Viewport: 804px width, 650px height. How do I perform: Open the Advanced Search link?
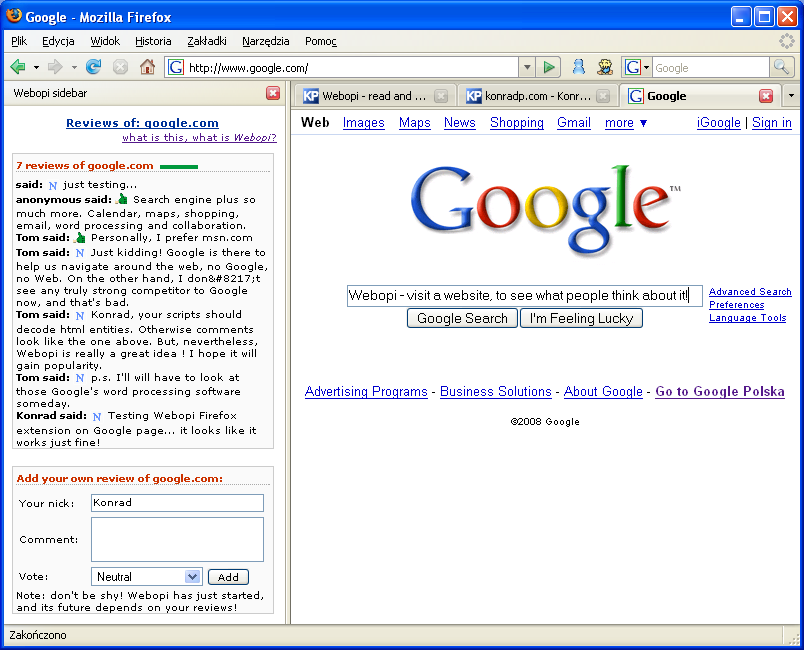750,292
